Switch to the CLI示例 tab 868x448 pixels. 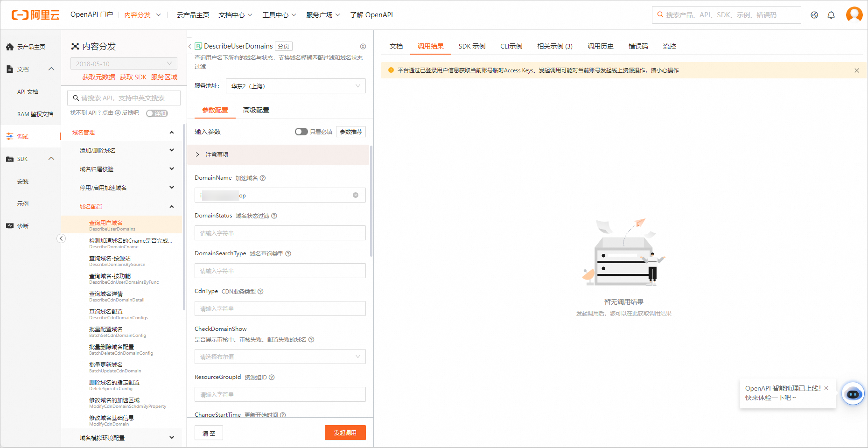pyautogui.click(x=511, y=46)
